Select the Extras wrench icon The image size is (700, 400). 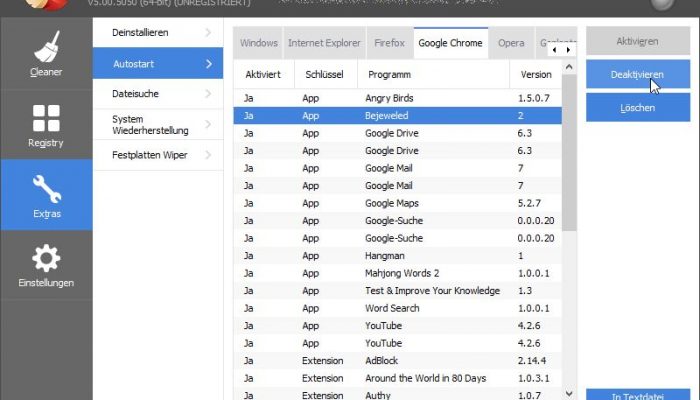(47, 189)
